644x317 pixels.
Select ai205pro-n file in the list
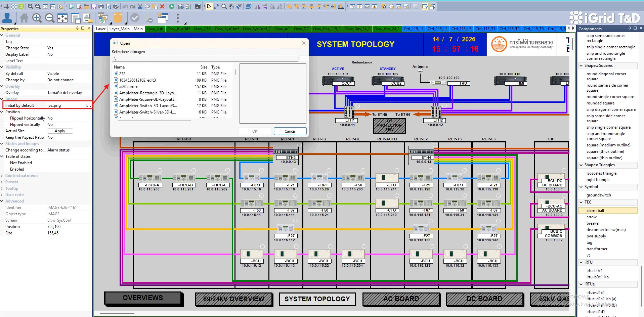(x=129, y=87)
